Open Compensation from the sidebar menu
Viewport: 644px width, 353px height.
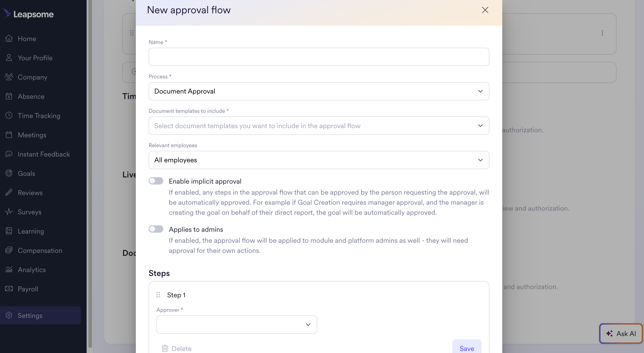[x=40, y=251]
